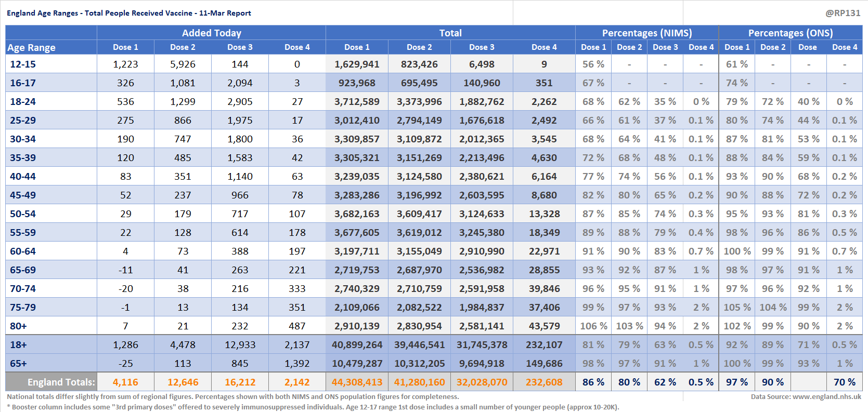
Task: Select the Percentages (ONS) group header
Action: pyautogui.click(x=790, y=33)
